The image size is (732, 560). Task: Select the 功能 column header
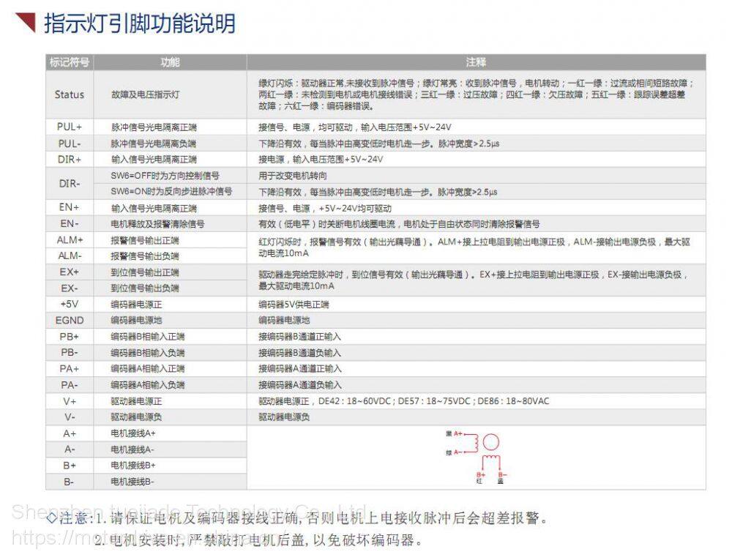click(x=170, y=62)
